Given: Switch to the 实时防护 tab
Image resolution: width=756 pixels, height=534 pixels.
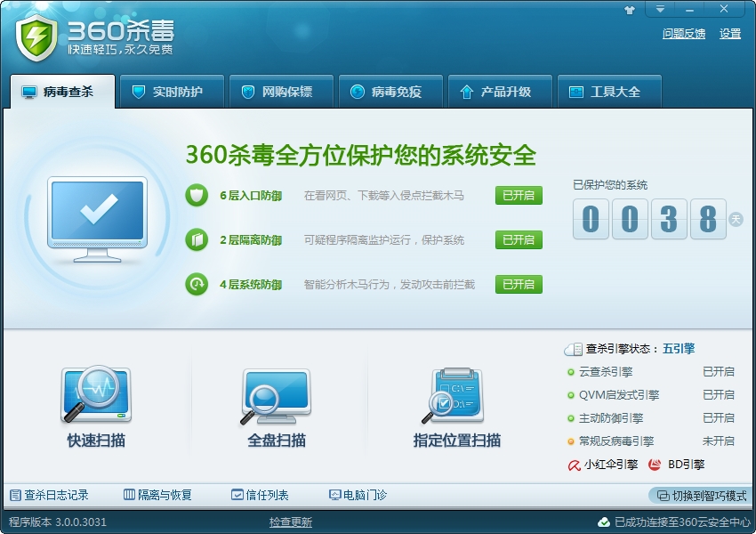Looking at the screenshot, I should 171,92.
